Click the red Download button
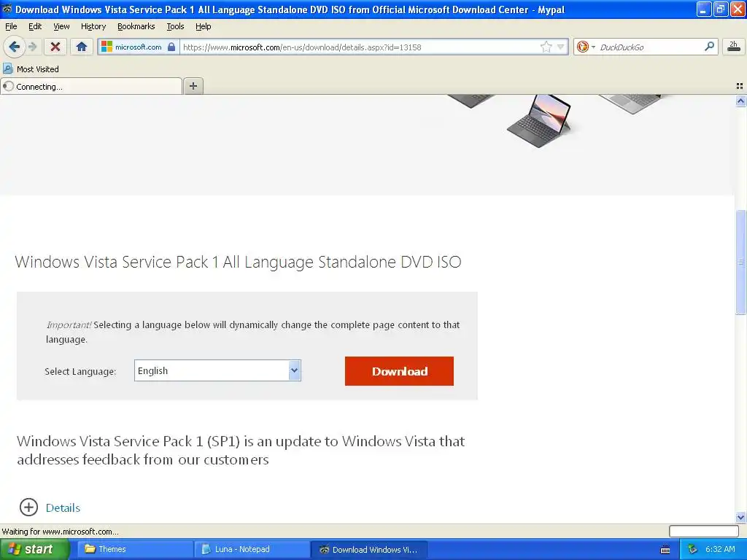747x560 pixels. (399, 371)
